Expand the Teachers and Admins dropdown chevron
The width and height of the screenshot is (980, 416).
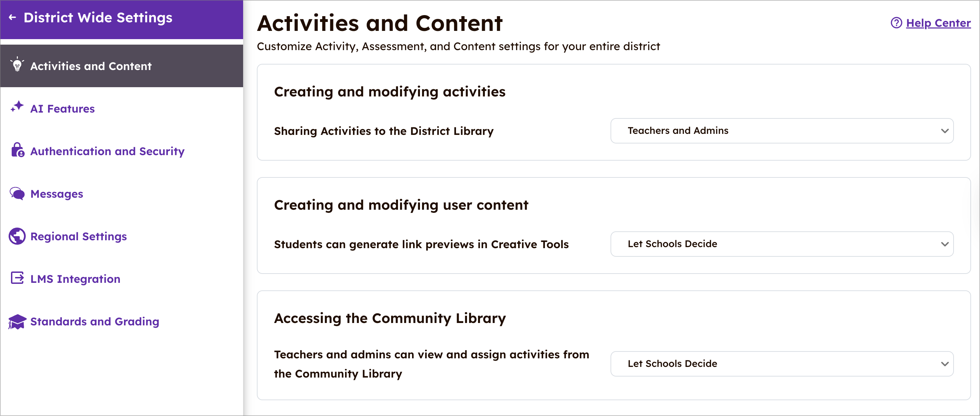point(944,131)
